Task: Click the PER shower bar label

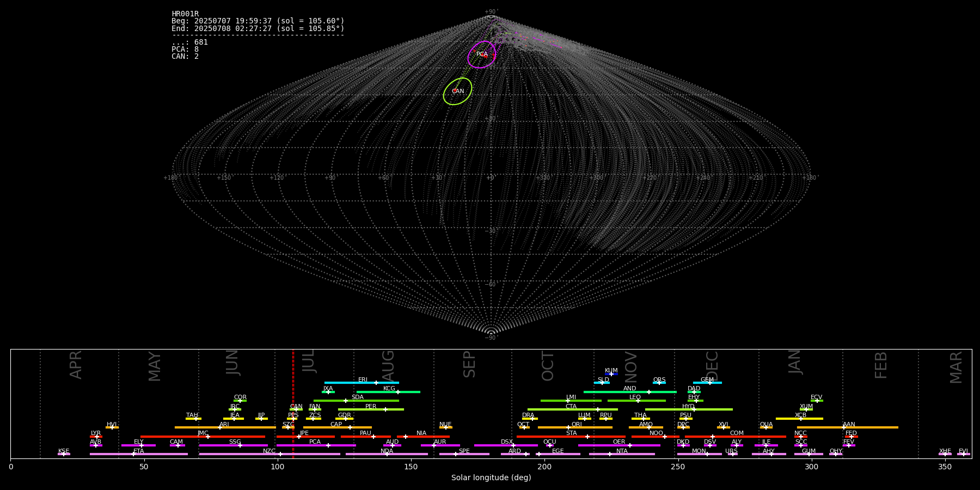Action: (371, 407)
